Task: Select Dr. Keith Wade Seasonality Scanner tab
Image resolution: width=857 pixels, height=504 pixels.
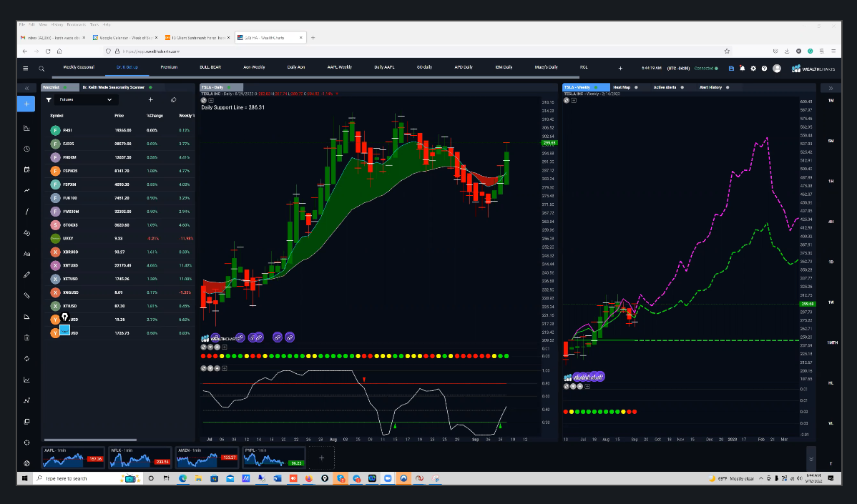Action: coord(114,87)
